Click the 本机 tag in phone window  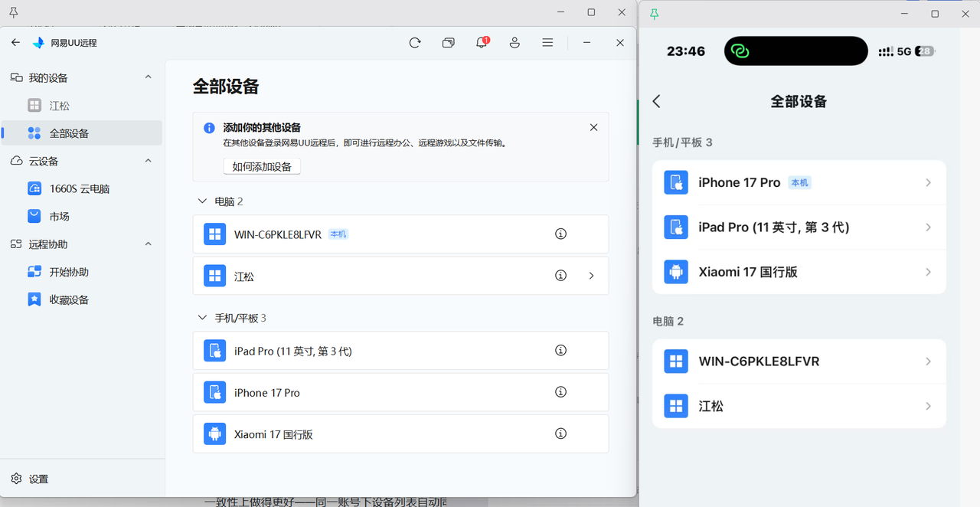(x=799, y=182)
